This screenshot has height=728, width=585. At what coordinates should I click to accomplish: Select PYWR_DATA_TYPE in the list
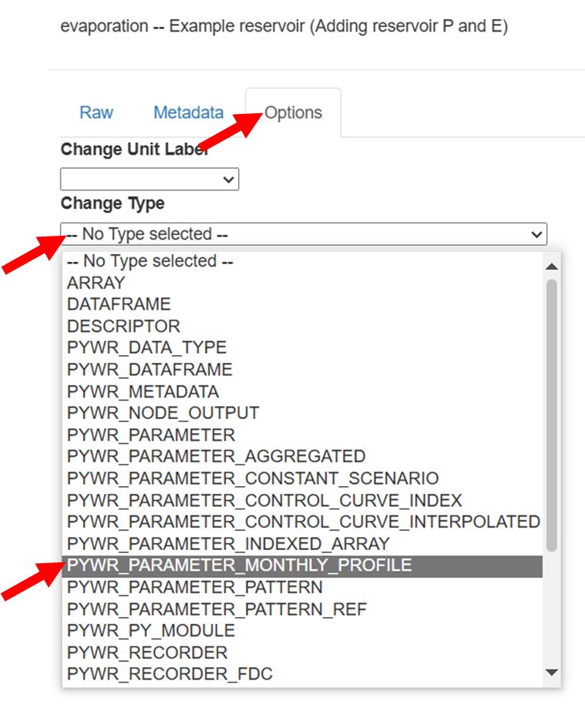pos(146,347)
